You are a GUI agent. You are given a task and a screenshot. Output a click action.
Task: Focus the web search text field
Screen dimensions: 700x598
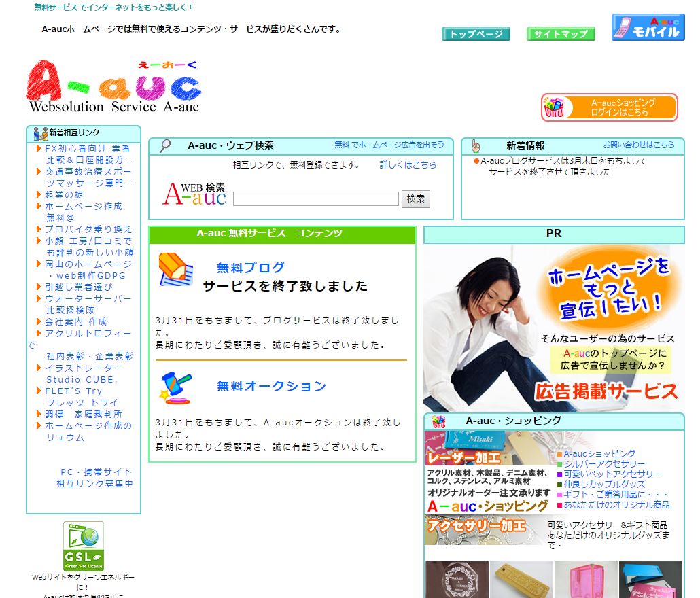tap(315, 199)
